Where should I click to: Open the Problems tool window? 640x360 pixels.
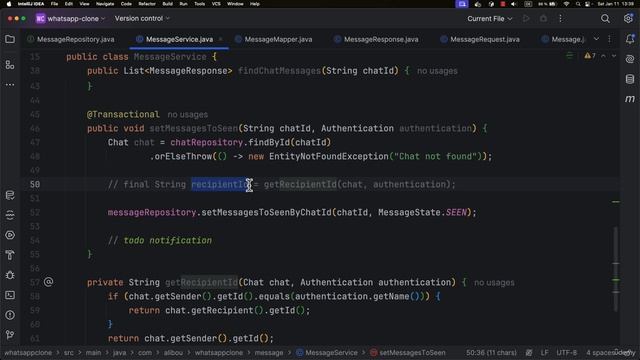point(10,315)
